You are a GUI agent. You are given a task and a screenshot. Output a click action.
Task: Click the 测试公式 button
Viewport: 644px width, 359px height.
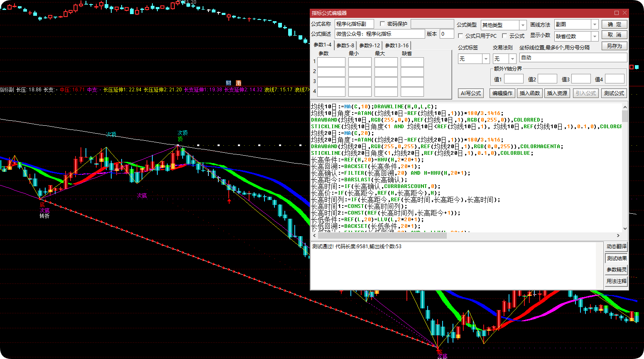[614, 93]
